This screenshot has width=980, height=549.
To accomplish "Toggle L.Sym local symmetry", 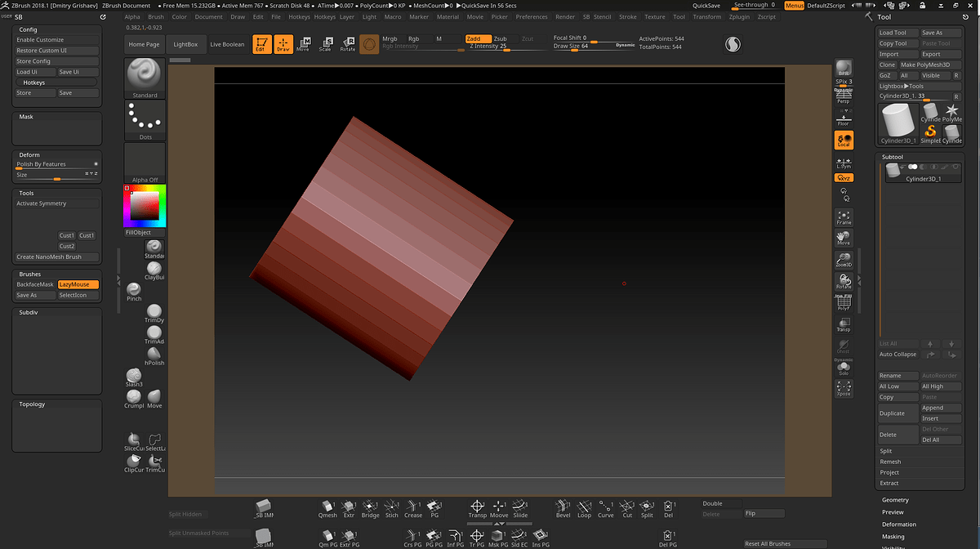I will (x=844, y=163).
